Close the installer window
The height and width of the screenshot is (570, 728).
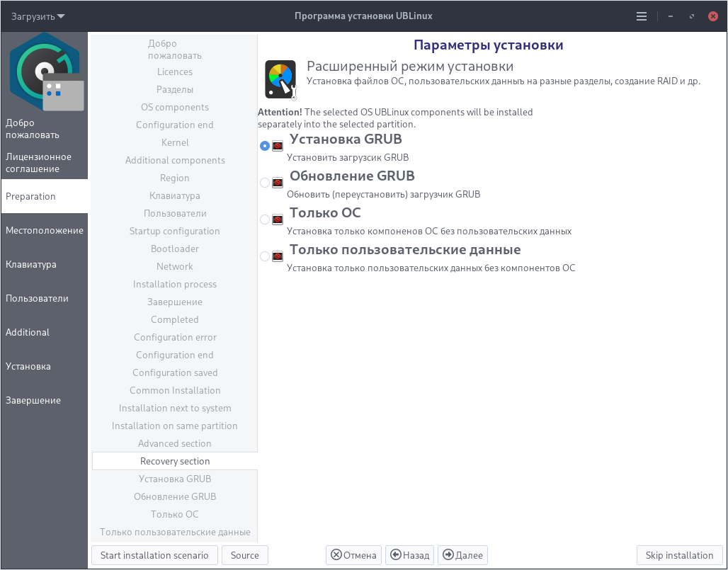(x=712, y=16)
